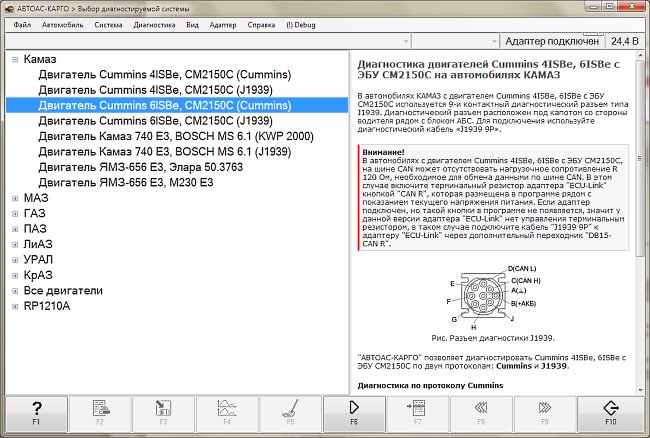Expand the RP1210A tree node
Image resolution: width=650 pixels, height=438 pixels.
15,306
